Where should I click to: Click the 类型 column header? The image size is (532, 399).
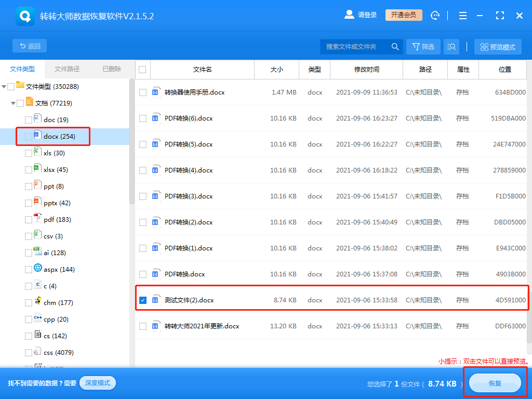pyautogui.click(x=314, y=70)
